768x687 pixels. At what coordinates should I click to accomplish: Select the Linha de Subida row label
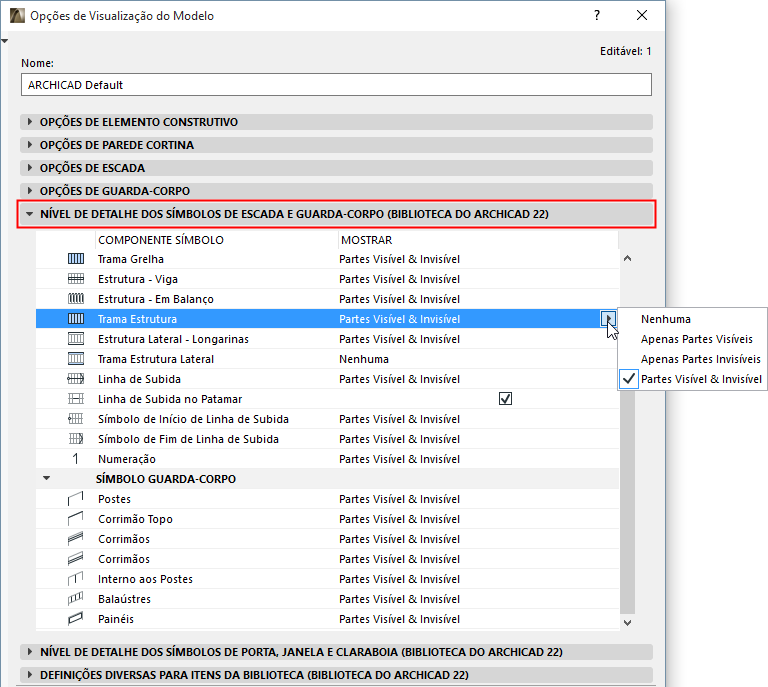coord(139,379)
